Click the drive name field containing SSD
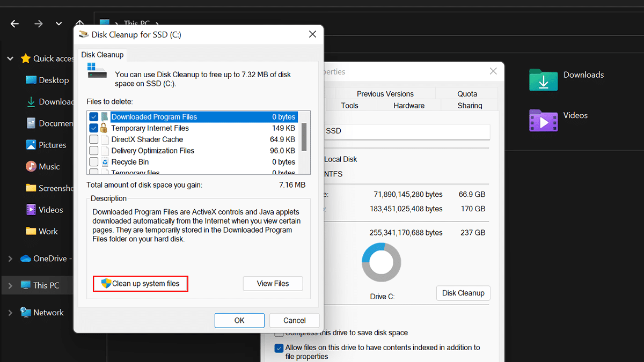Image resolution: width=644 pixels, height=362 pixels. pos(407,131)
